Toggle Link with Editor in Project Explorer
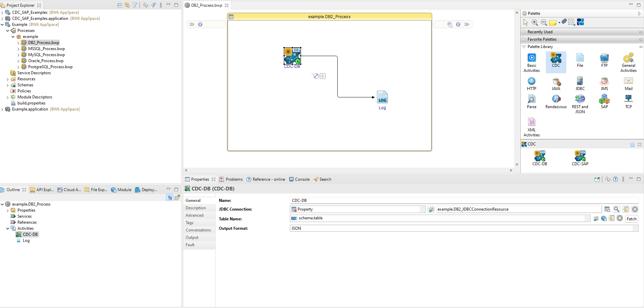The height and width of the screenshot is (308, 644). 127,5
